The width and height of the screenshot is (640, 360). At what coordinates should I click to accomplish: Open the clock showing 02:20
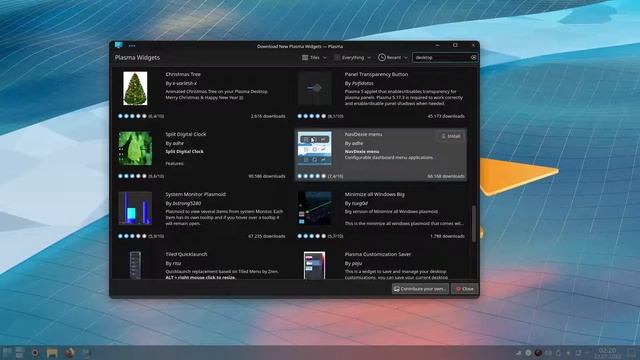click(x=607, y=353)
